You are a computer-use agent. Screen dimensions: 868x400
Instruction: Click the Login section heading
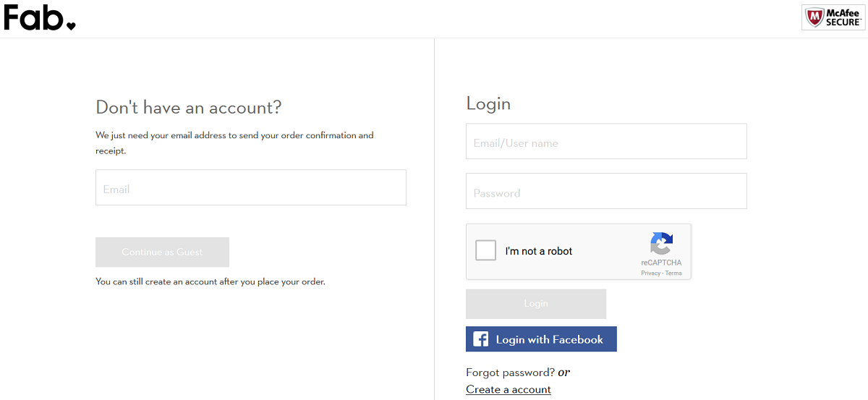tap(488, 103)
